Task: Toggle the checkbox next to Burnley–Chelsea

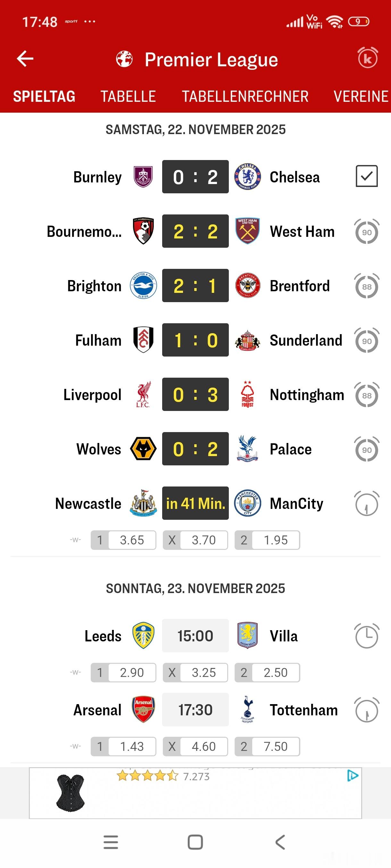Action: [366, 176]
